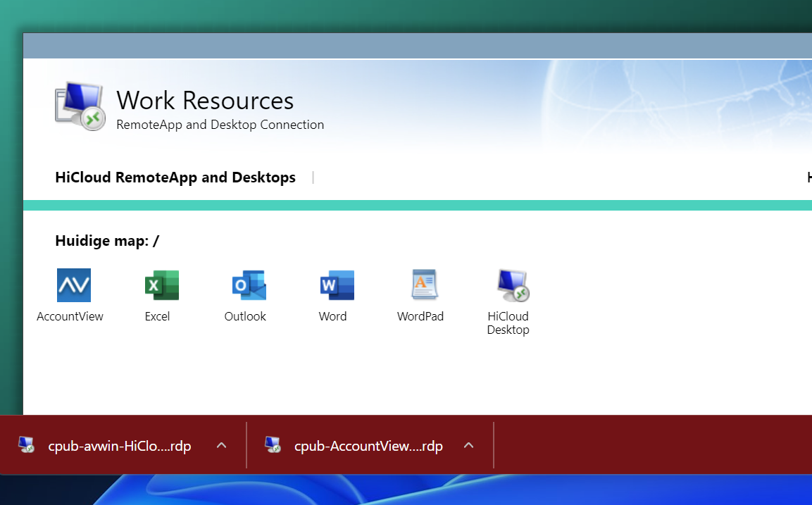Click the HiCloud Desktop label text
This screenshot has height=505, width=812.
(x=508, y=323)
